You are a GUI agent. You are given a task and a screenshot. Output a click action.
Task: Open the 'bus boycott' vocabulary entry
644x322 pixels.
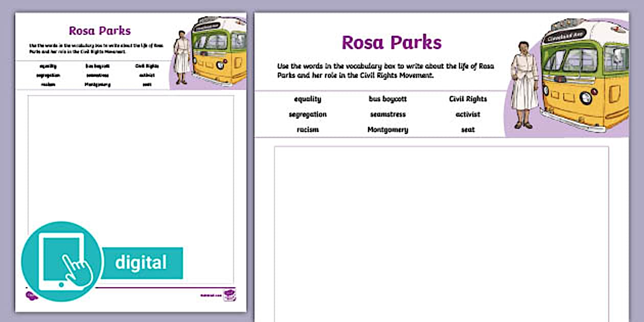pyautogui.click(x=387, y=99)
